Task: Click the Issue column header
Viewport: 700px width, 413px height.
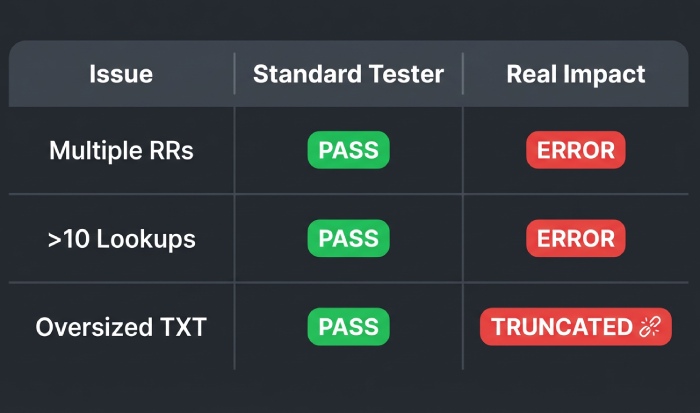Action: pyautogui.click(x=121, y=74)
